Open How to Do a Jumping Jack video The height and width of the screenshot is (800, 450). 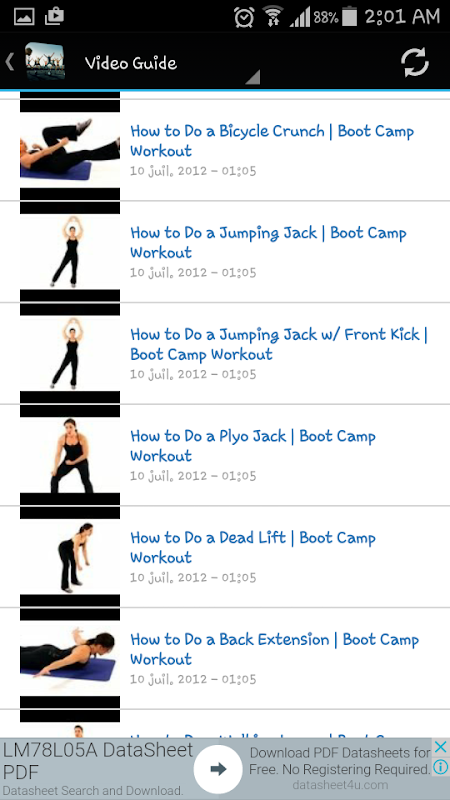(x=268, y=242)
